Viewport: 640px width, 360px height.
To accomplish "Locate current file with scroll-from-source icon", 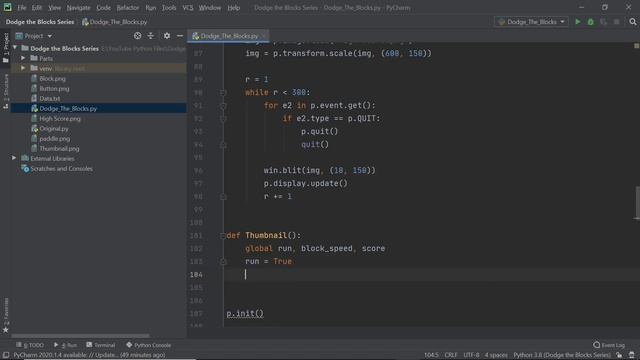I will [x=138, y=36].
